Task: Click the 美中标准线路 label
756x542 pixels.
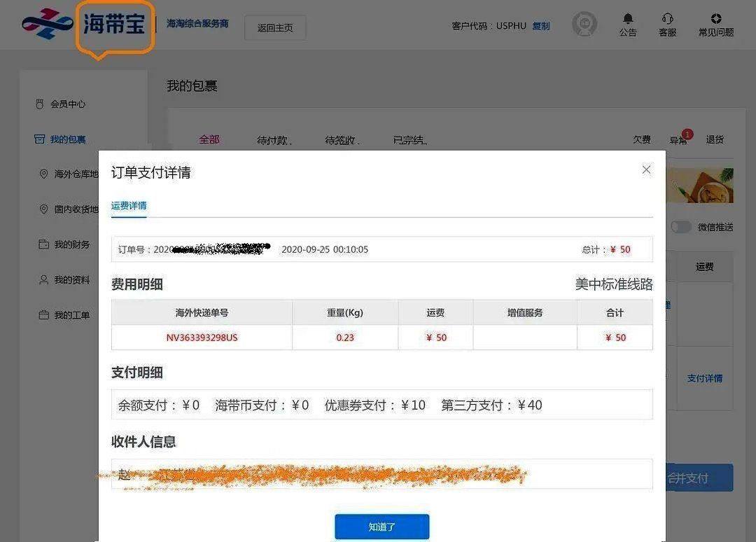Action: 614,284
